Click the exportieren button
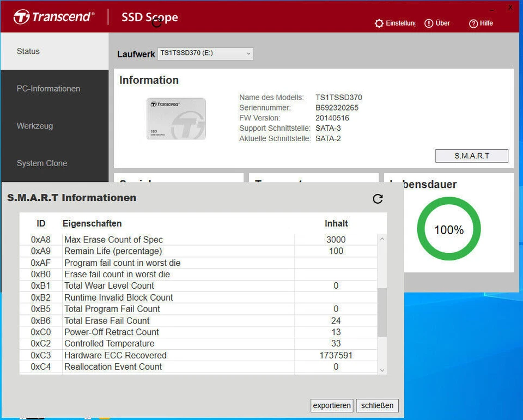 [332, 405]
